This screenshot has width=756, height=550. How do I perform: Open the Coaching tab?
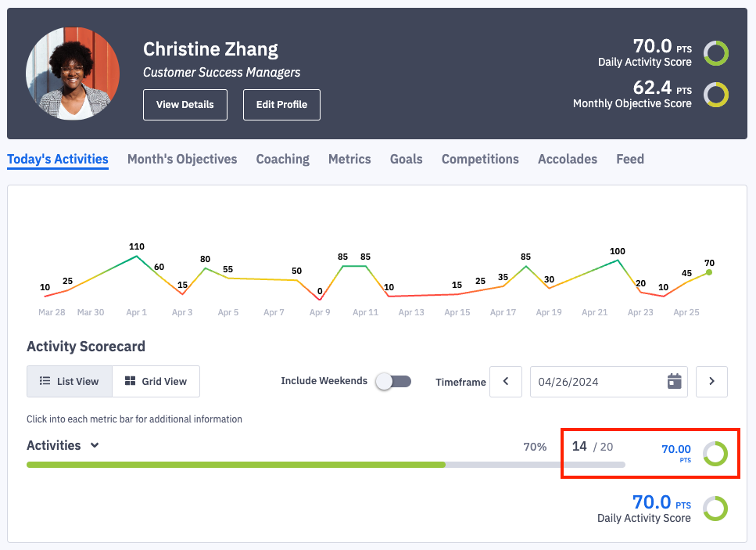(x=282, y=159)
